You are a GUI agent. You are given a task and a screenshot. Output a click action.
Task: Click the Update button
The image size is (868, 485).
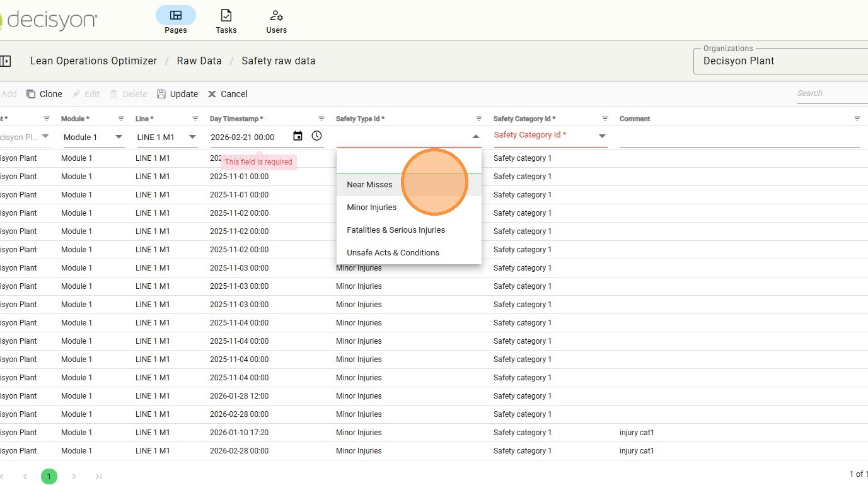[x=177, y=94]
